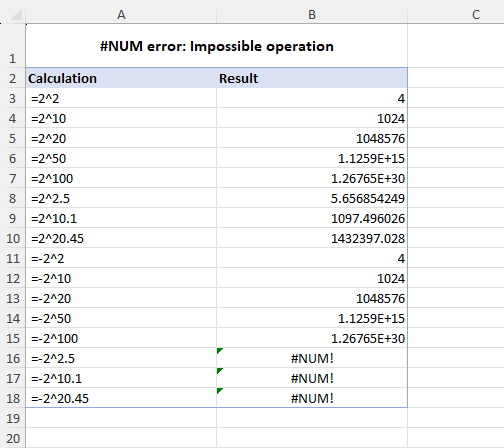Select cell containing =-2^10
Screen dimensions: 504x448
tap(121, 278)
